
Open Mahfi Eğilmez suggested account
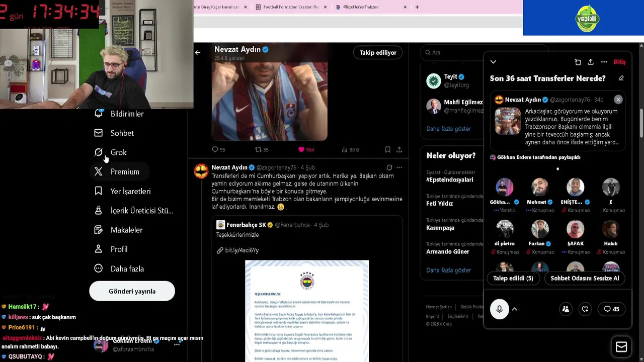tap(455, 106)
